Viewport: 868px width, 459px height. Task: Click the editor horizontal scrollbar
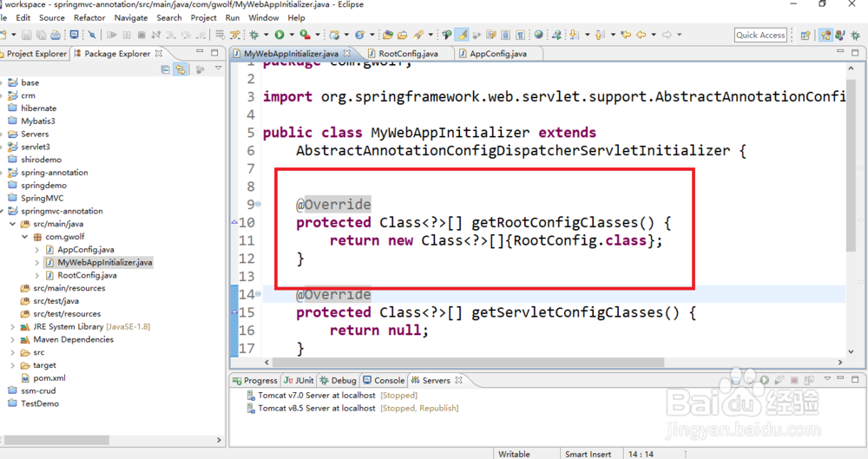468,362
